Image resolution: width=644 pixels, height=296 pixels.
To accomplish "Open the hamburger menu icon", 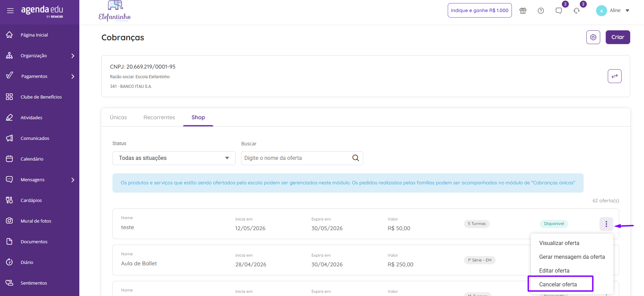I will [x=10, y=11].
